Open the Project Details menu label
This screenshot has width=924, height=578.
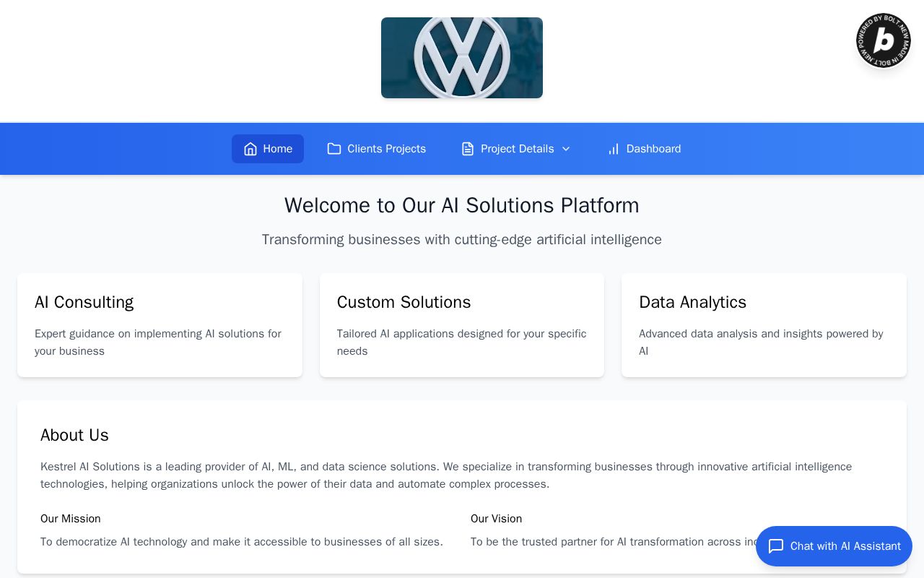pyautogui.click(x=518, y=149)
